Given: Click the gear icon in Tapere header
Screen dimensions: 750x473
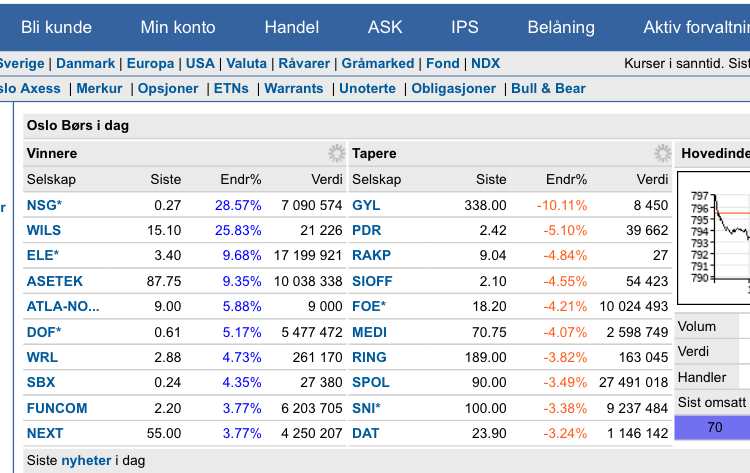Looking at the screenshot, I should tap(662, 153).
